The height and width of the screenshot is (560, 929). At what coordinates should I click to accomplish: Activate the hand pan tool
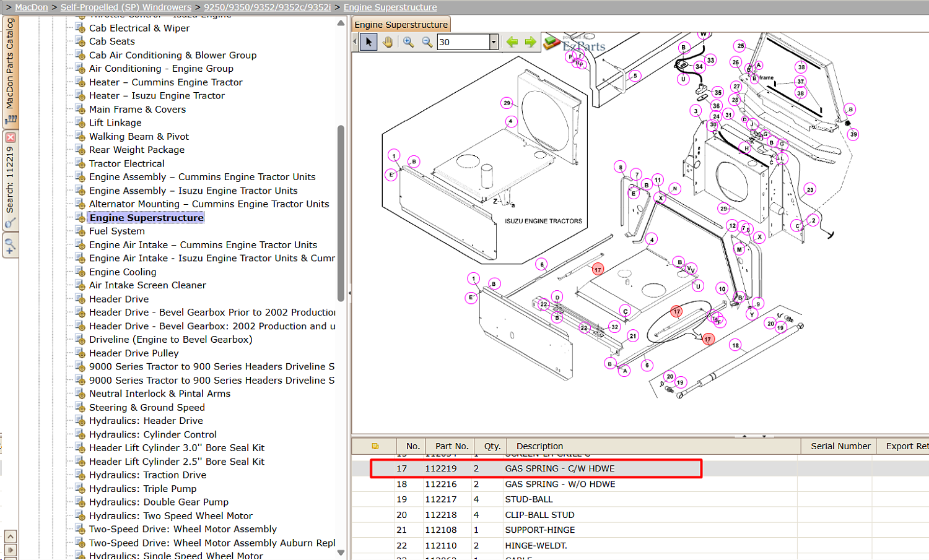point(388,42)
